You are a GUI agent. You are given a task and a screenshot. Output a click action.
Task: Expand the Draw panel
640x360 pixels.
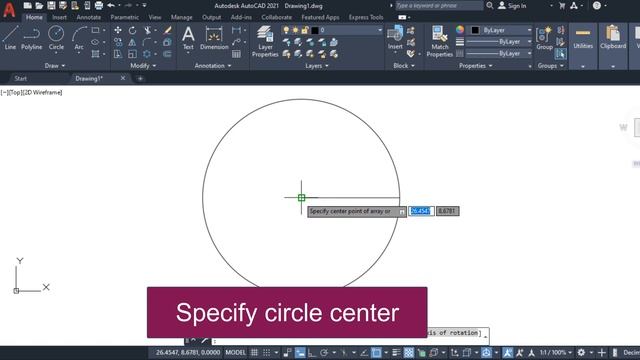[55, 66]
